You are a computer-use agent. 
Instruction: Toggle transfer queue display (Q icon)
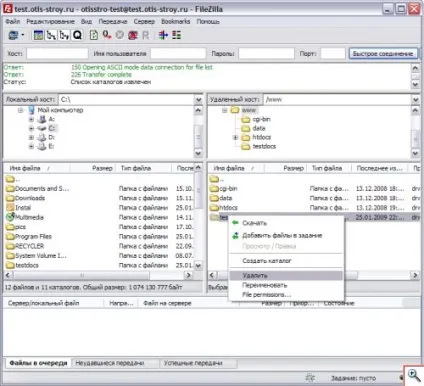(x=77, y=35)
